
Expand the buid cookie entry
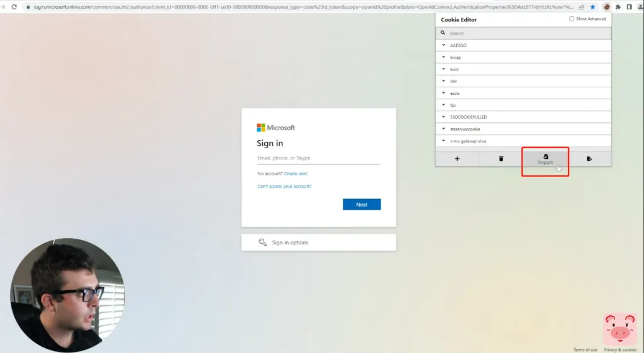point(523,69)
